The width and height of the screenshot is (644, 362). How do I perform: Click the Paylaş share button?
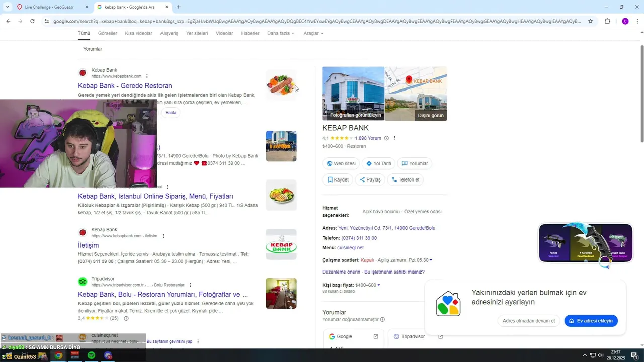pos(370,179)
